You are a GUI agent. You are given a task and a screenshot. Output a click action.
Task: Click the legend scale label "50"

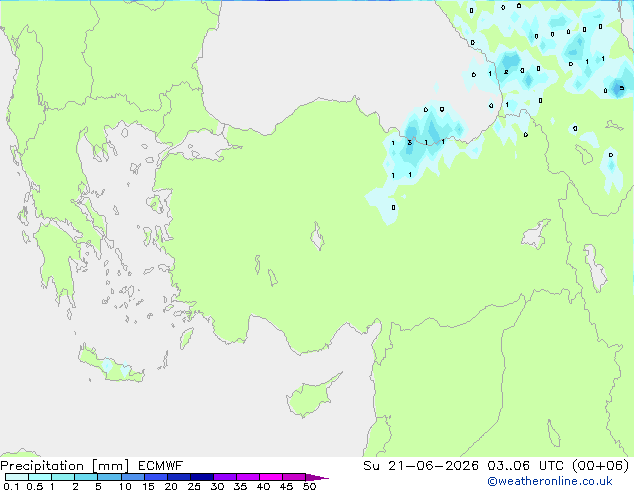point(310,486)
